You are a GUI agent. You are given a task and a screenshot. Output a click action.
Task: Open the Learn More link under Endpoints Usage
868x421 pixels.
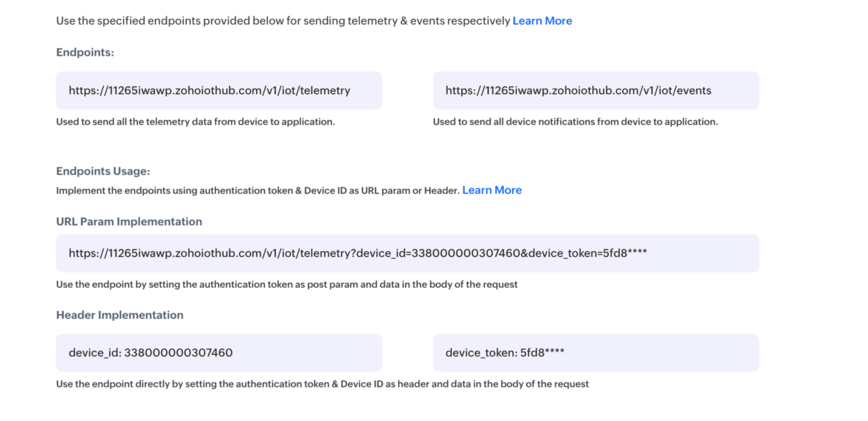(x=492, y=190)
